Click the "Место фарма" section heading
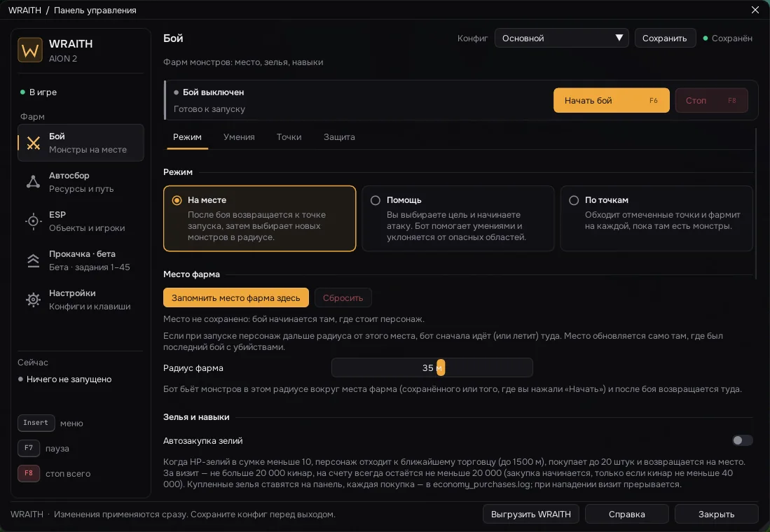Screen dimensions: 770x532 pyautogui.click(x=191, y=274)
